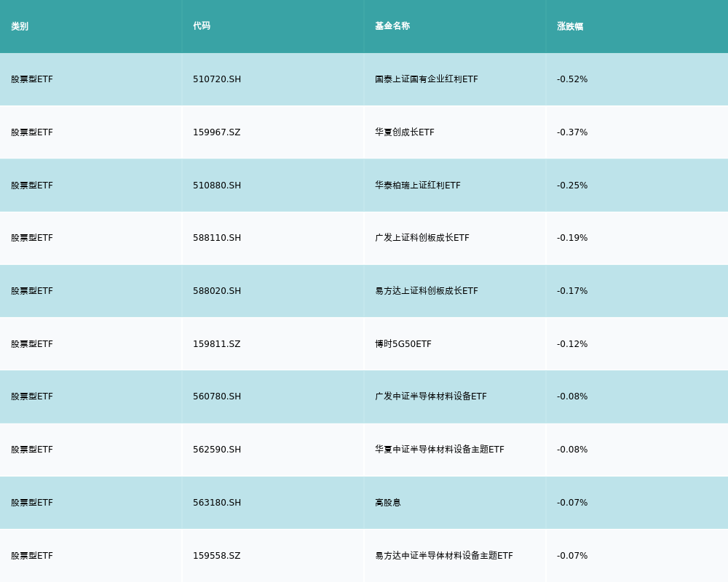This screenshot has height=582, width=728.
Task: Click 股票型ETF in the 563180.SH row
Action: click(32, 503)
